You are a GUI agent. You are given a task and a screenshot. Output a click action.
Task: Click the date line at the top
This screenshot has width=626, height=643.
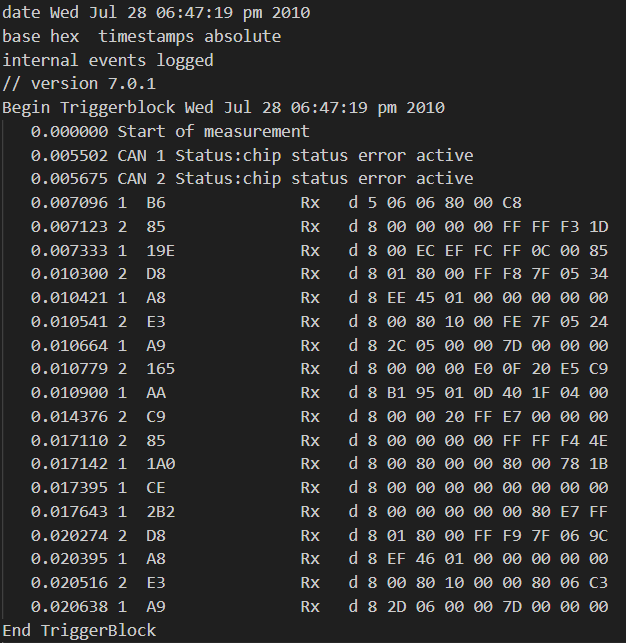[156, 13]
